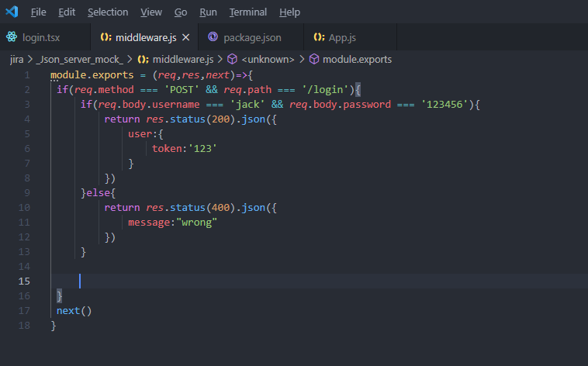
Task: Open the Selection menu
Action: click(x=108, y=12)
